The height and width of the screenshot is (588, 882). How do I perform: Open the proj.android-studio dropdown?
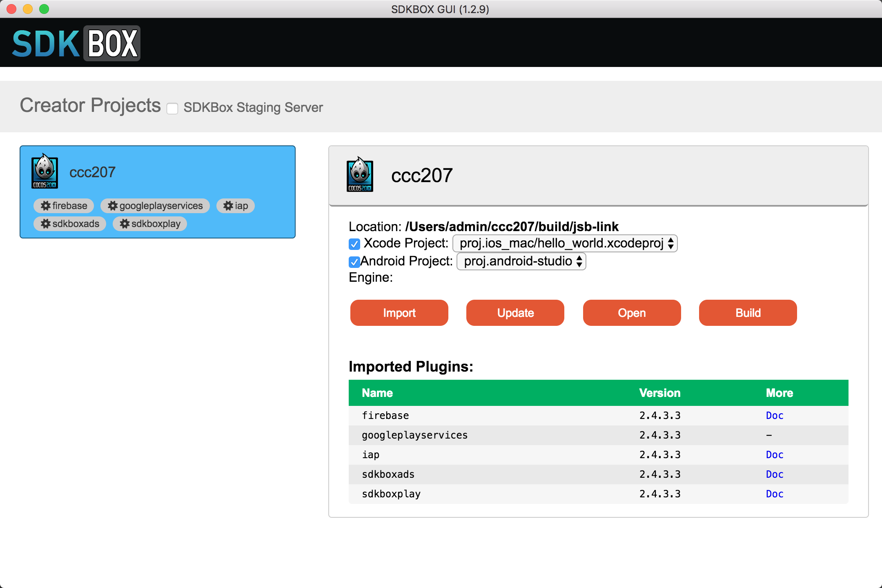click(521, 261)
